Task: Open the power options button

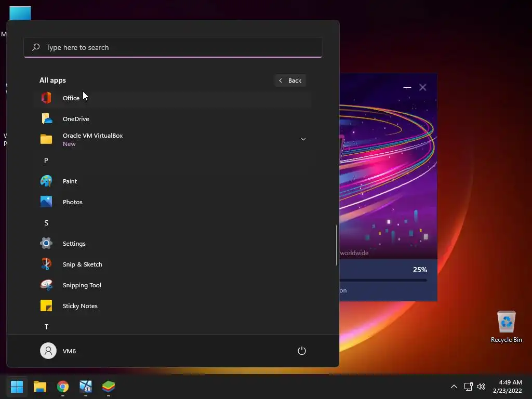Action: tap(302, 351)
